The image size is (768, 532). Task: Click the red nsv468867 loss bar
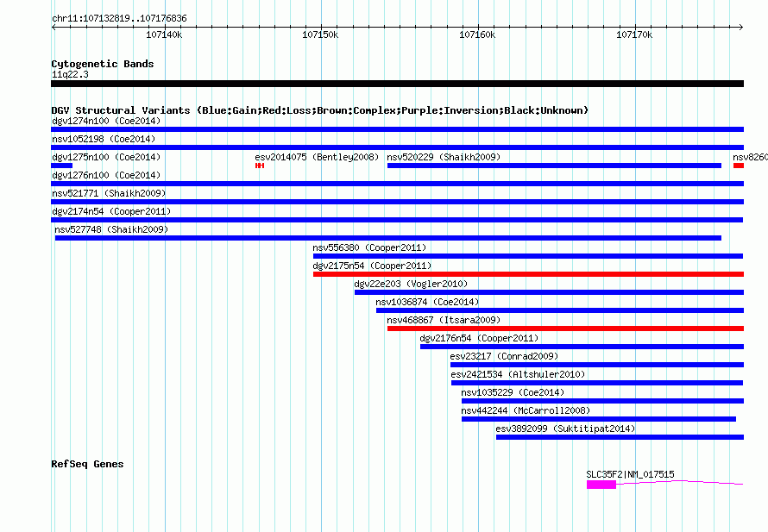566,329
